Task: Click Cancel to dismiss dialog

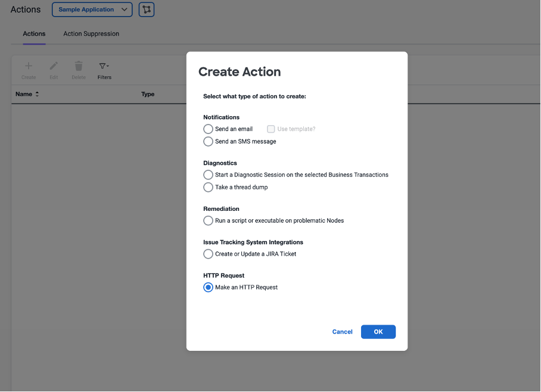Action: [342, 332]
